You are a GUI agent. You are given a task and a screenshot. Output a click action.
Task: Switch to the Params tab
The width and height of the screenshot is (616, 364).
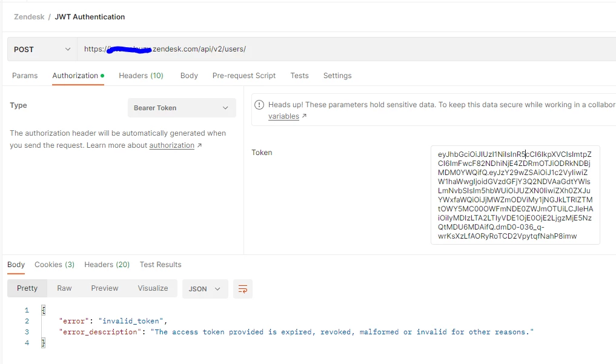(x=25, y=75)
